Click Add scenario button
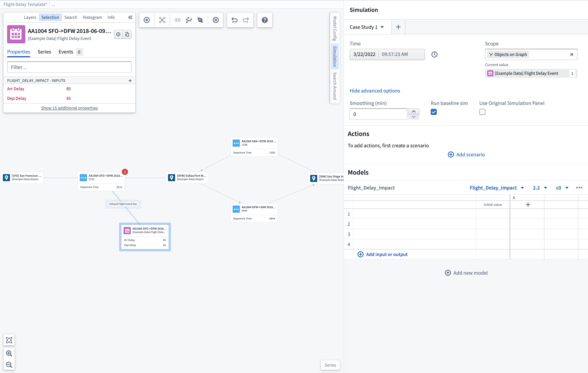 466,154
